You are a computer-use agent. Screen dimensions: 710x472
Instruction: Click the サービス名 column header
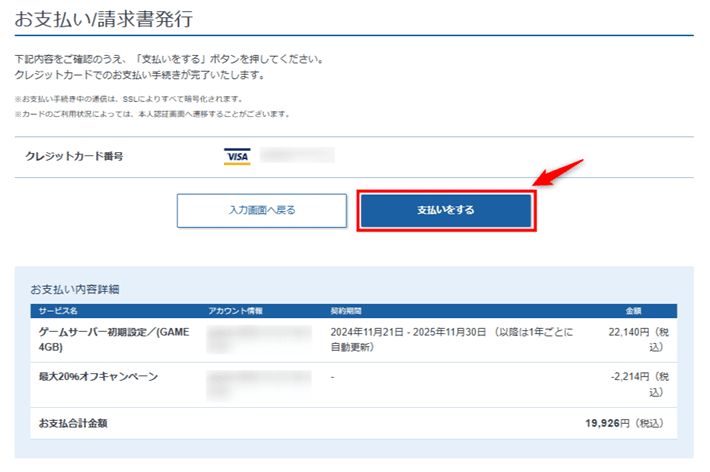58,311
